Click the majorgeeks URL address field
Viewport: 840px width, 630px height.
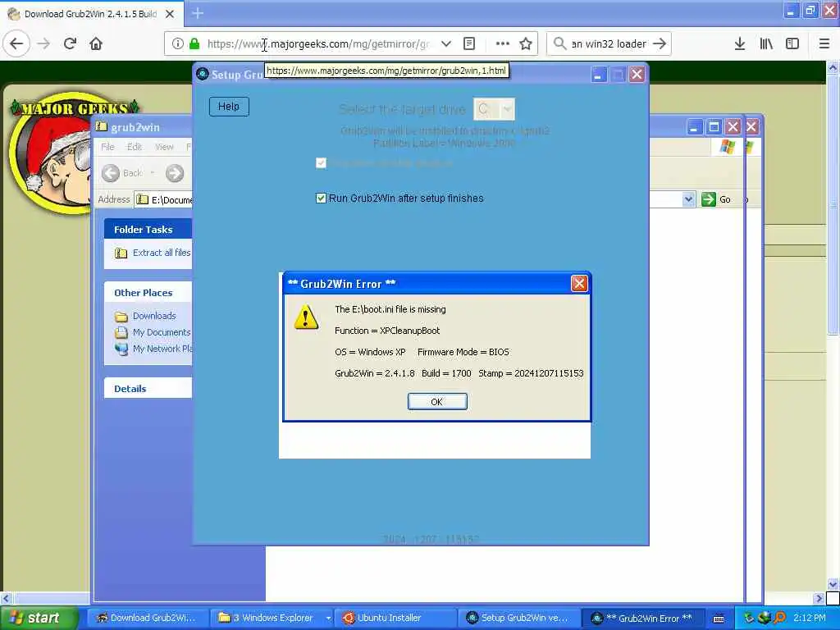point(318,44)
